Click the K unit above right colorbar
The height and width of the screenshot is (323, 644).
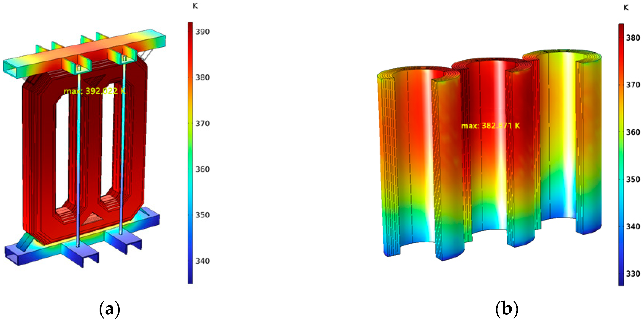tap(626, 8)
